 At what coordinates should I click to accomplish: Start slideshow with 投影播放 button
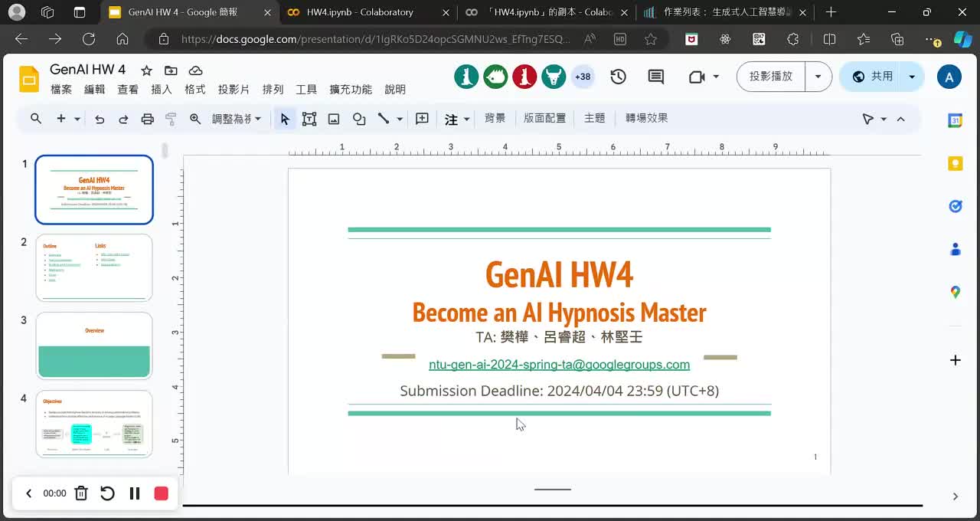click(771, 77)
